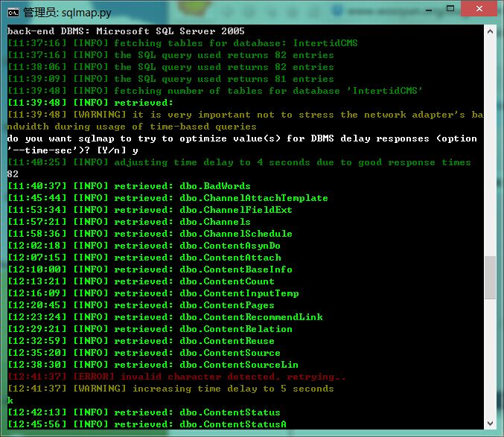
Task: Click 'increasing time delay to 5 seconds' warning
Action: click(x=170, y=388)
